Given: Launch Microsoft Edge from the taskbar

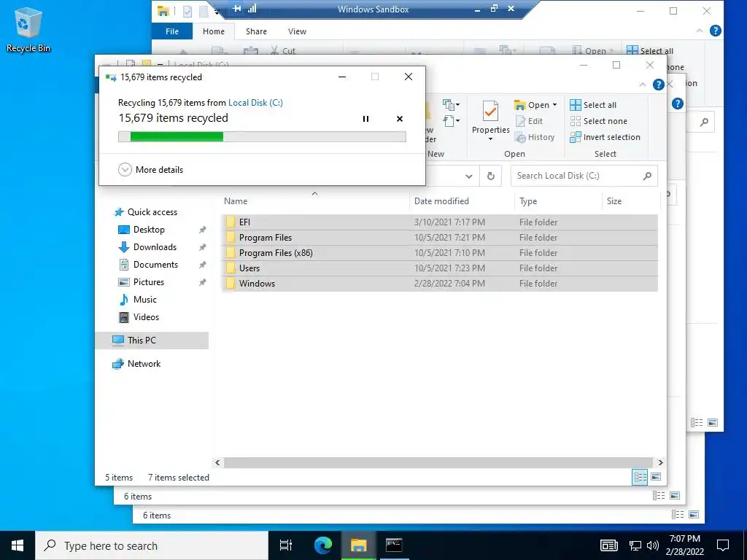Looking at the screenshot, I should point(323,545).
